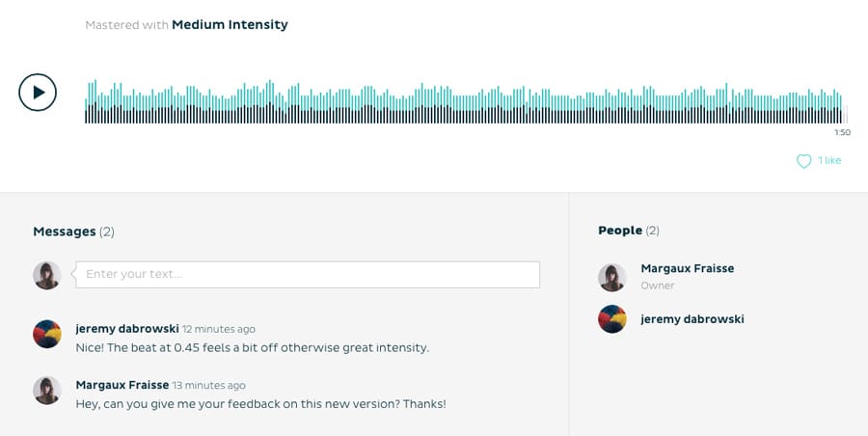The image size is (868, 436).
Task: Select Margaux Fraisse's name above her message
Action: click(x=122, y=385)
